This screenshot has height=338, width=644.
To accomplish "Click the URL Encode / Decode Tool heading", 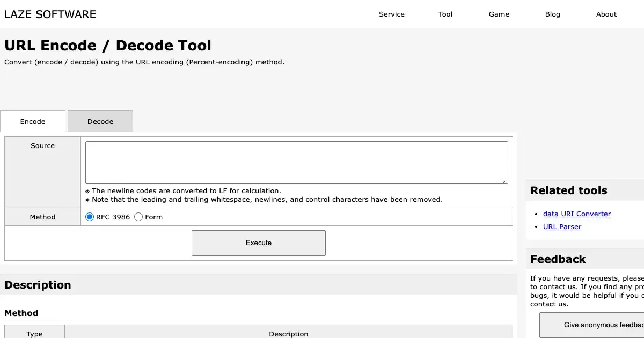I will [x=108, y=46].
